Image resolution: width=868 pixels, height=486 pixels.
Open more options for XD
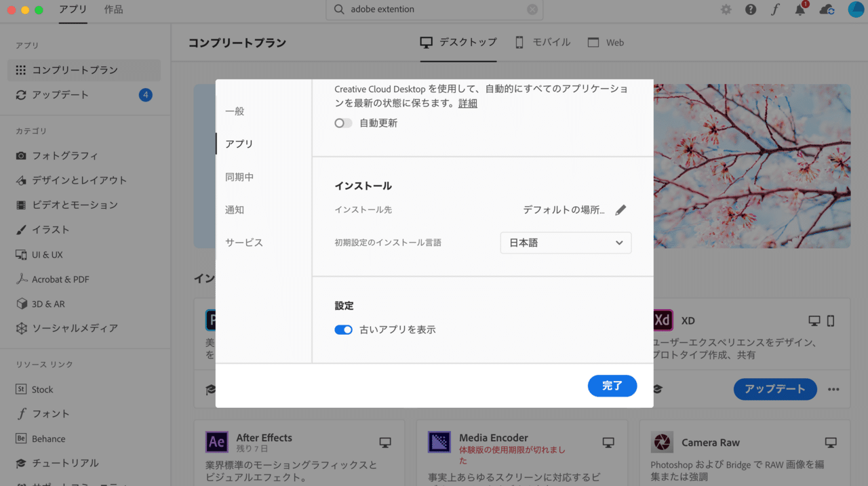(833, 389)
